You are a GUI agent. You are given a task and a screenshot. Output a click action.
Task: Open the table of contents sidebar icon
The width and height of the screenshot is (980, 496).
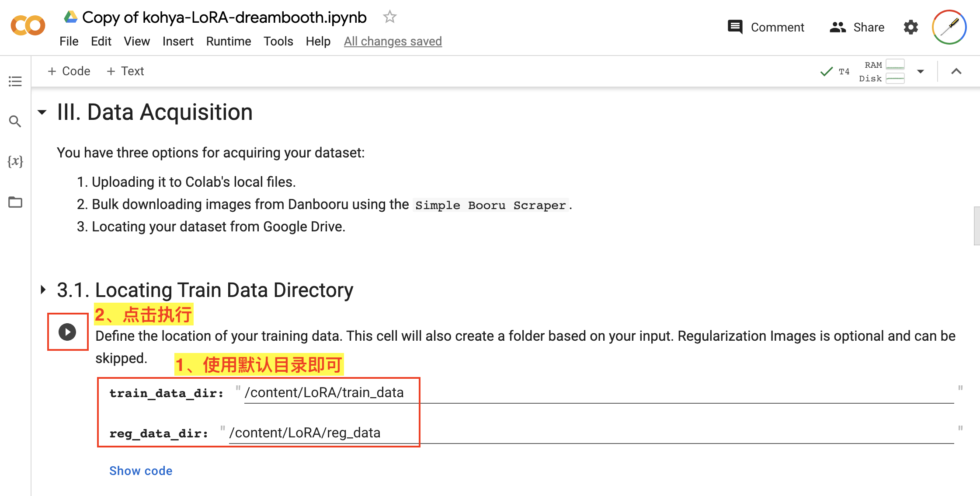15,81
